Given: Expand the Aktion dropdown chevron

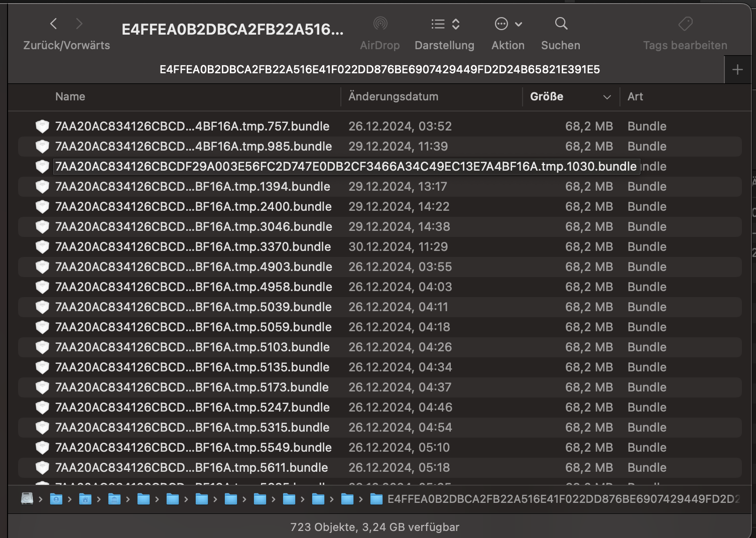Looking at the screenshot, I should click(x=518, y=24).
